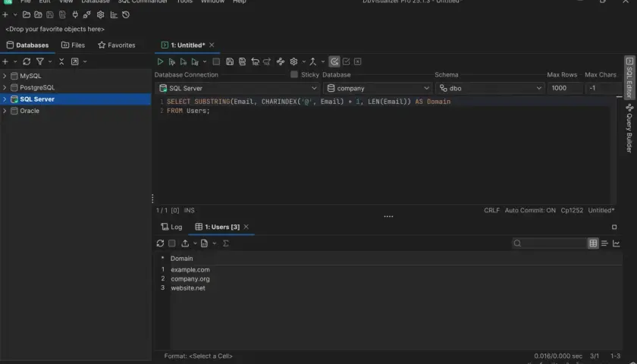
Task: Click the Stop execution square icon
Action: (217, 61)
